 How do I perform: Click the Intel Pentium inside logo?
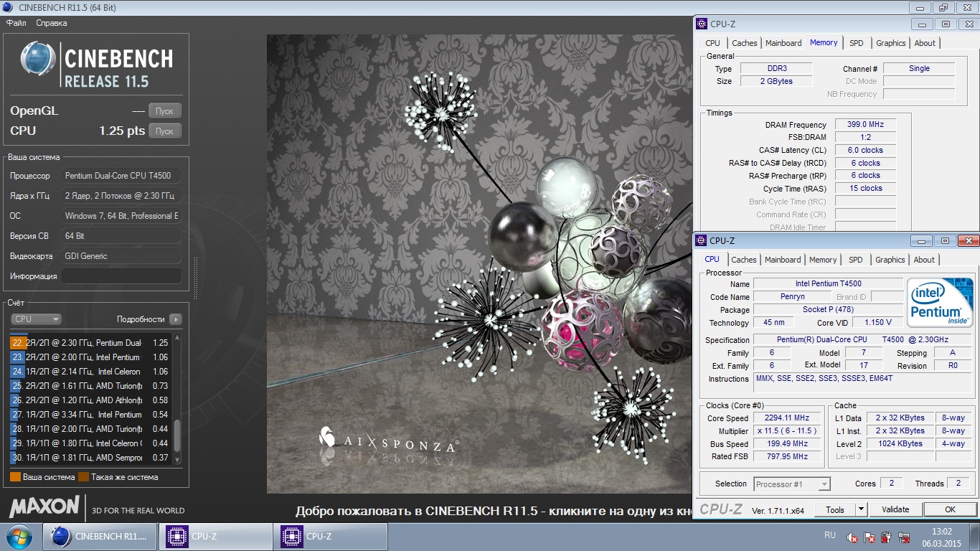pyautogui.click(x=940, y=301)
